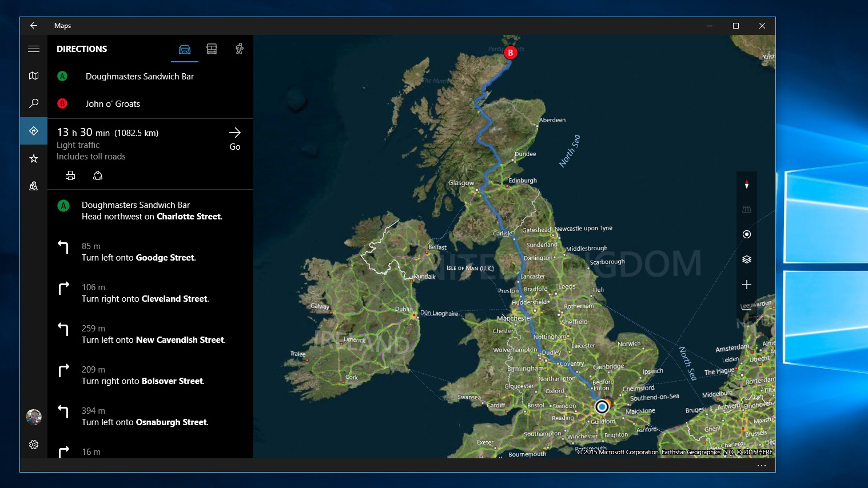Image resolution: width=868 pixels, height=488 pixels.
Task: Select the driving directions tab
Action: (x=184, y=49)
